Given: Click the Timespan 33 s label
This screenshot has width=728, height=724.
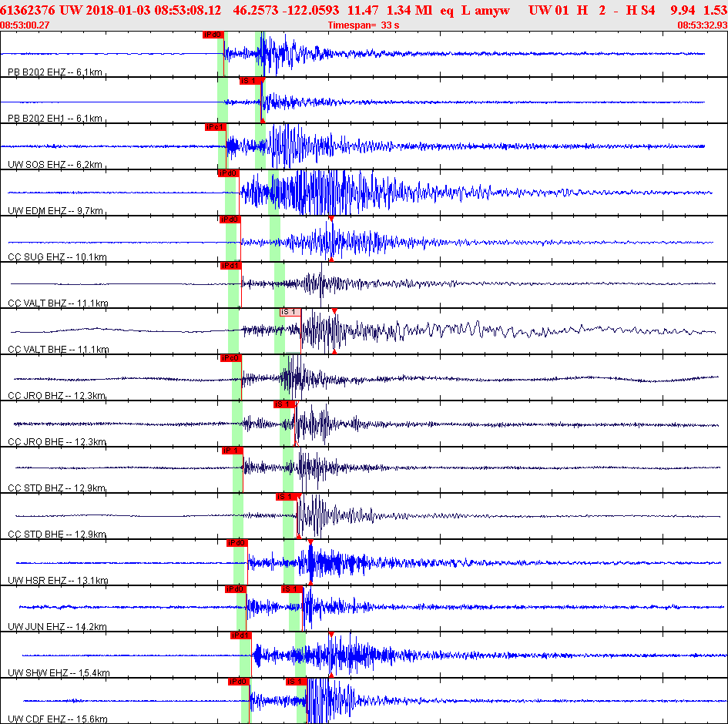Looking at the screenshot, I should [364, 25].
